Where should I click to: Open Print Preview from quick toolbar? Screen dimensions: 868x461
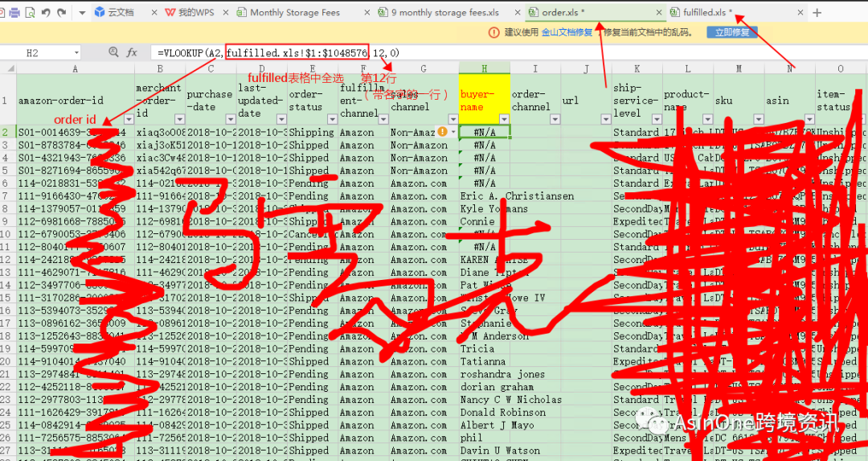30,12
